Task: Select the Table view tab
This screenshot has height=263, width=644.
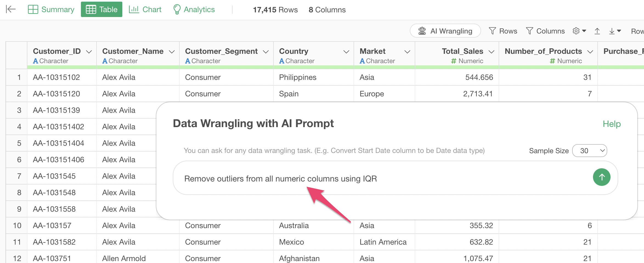Action: (x=101, y=9)
